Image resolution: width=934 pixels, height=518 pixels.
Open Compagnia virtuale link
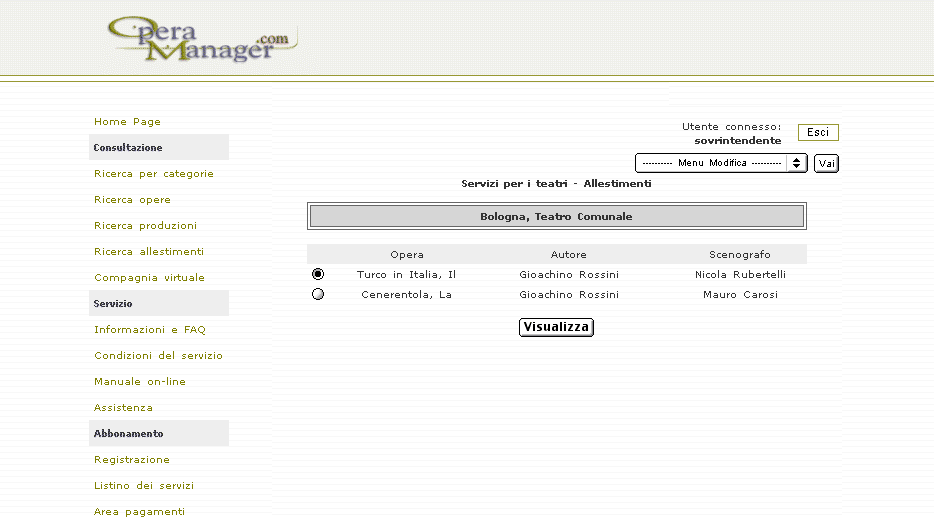149,278
